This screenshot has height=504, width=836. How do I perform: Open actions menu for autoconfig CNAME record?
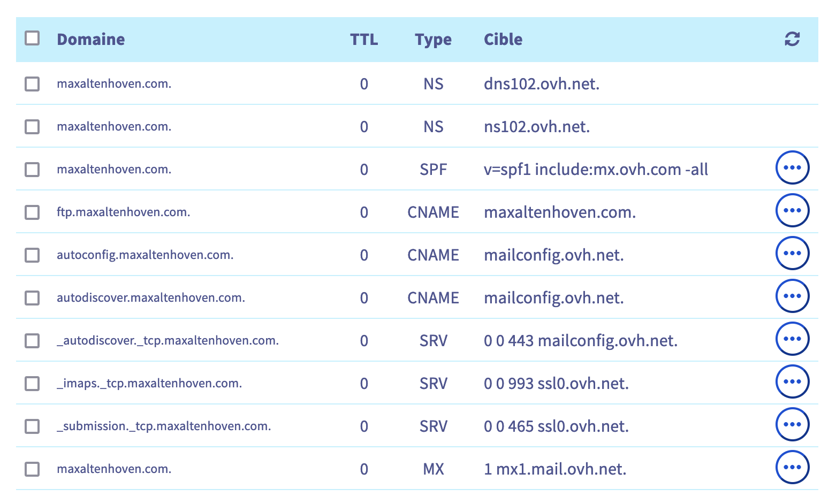(792, 253)
